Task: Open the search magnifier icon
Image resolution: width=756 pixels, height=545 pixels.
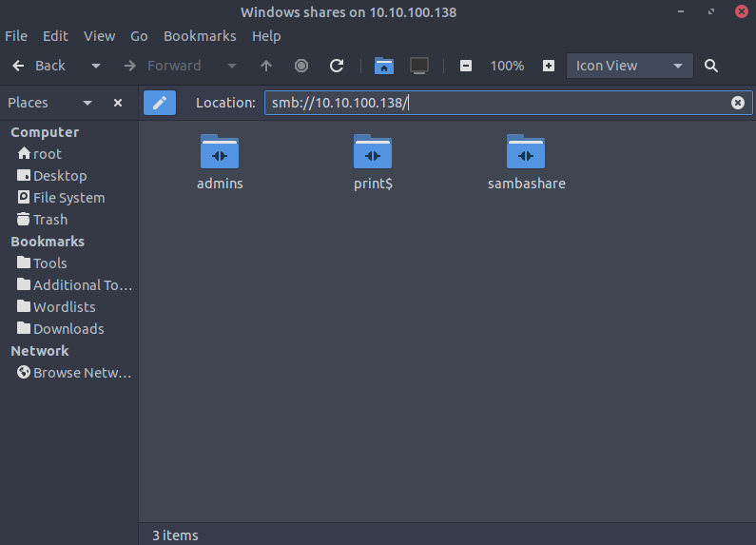Action: coord(711,66)
